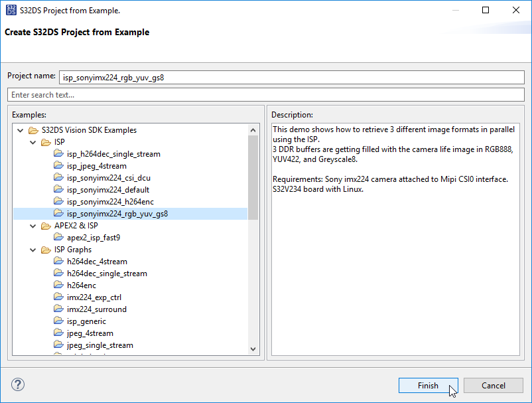The height and width of the screenshot is (403, 532).
Task: Click folder icon of isp_sonyimx224_default
Action: point(58,189)
